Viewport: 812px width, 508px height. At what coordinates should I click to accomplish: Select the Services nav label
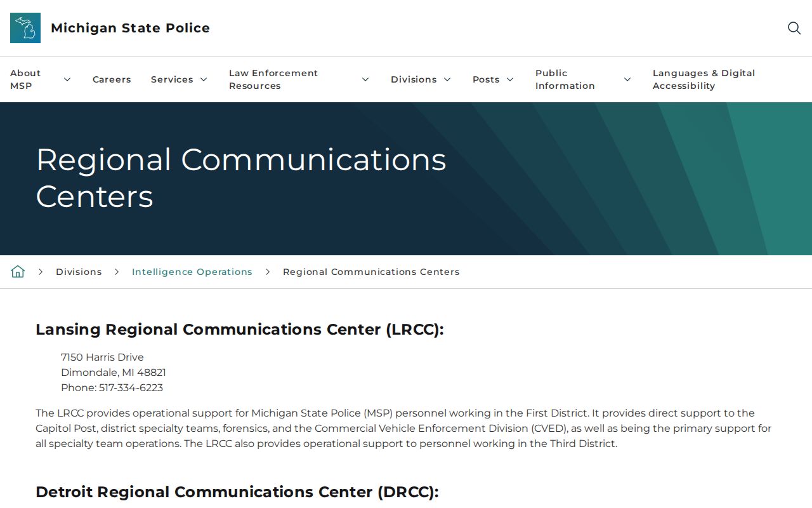(172, 79)
